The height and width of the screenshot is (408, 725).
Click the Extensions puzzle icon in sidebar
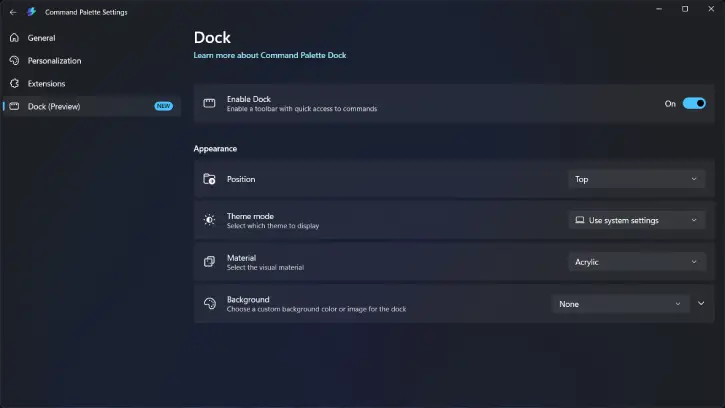click(15, 84)
